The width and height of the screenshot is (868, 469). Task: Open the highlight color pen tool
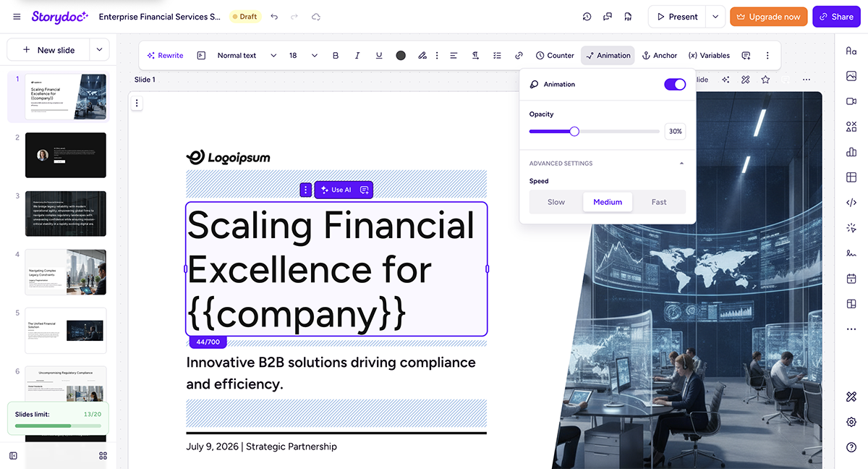(422, 55)
